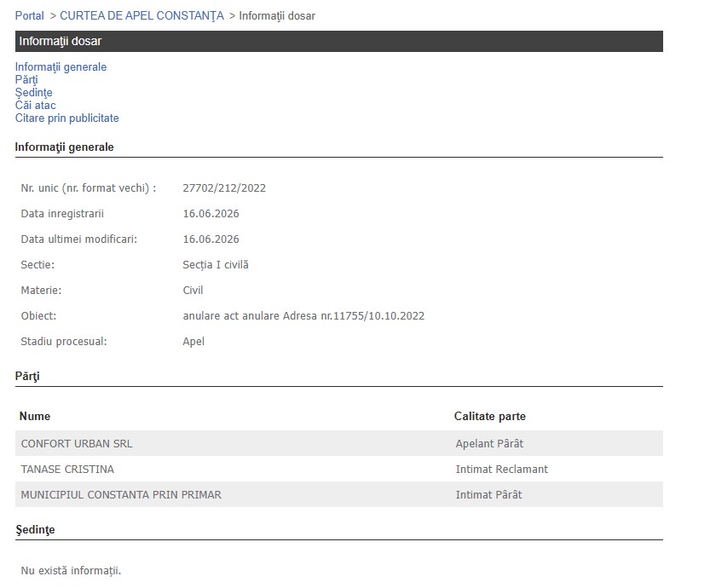This screenshot has height=588, width=716.
Task: Click the Intimat Reclamant role cell
Action: (x=502, y=470)
